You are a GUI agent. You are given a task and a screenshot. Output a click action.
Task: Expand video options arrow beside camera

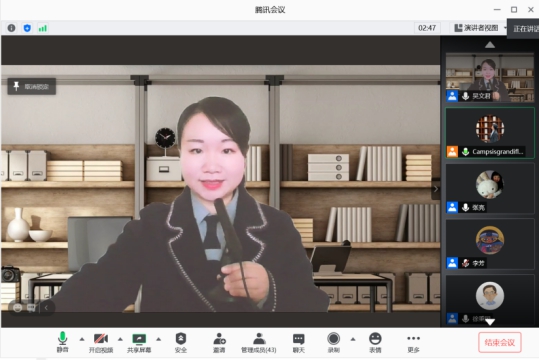(x=120, y=339)
